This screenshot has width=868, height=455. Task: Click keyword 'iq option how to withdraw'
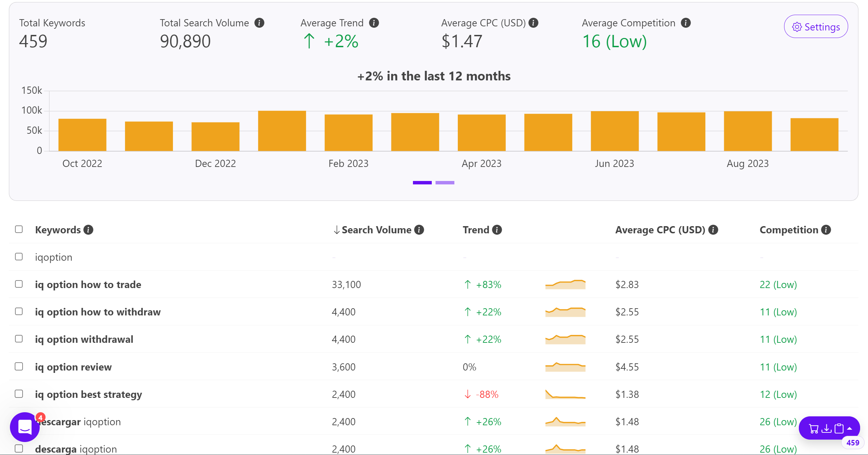coord(98,312)
